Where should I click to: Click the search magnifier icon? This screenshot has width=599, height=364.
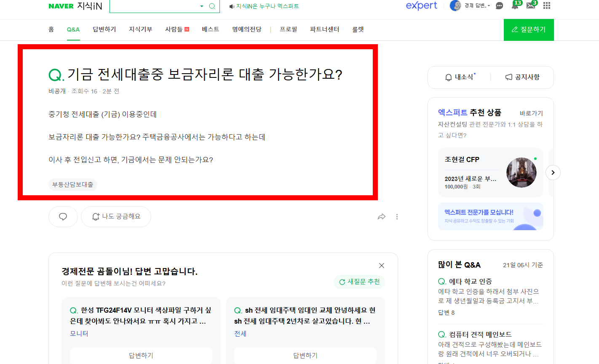[212, 6]
